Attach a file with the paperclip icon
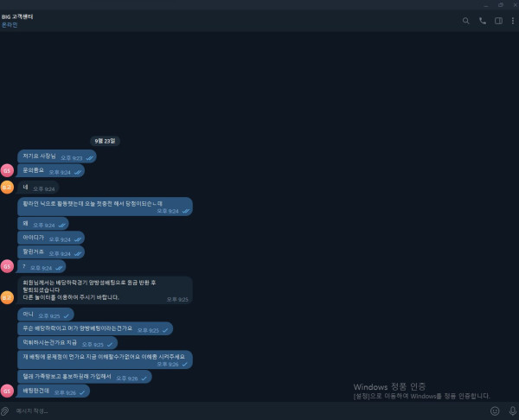Viewport: 519px width, 420px height. 5,410
